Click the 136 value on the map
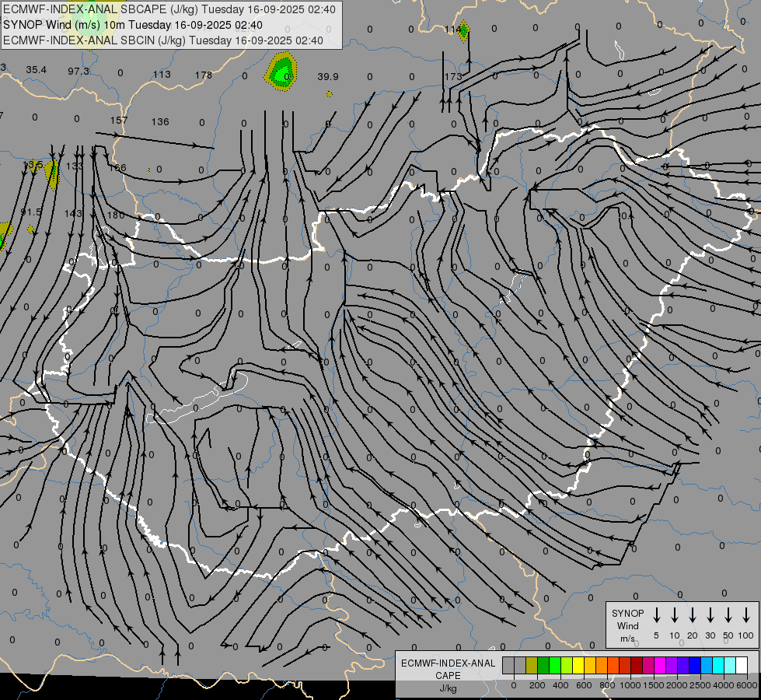Screen dimensions: 761x700 (x=160, y=121)
